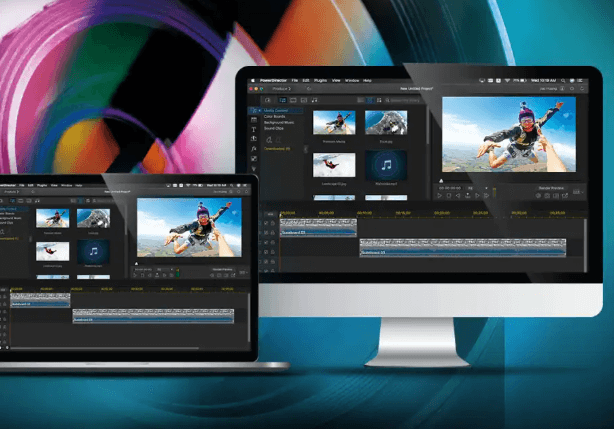Select the show-all-media filter icon on monitor

(283, 100)
